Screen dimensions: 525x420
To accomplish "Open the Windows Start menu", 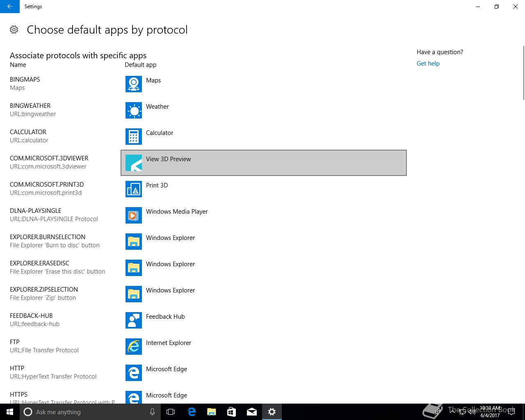I will tap(10, 412).
